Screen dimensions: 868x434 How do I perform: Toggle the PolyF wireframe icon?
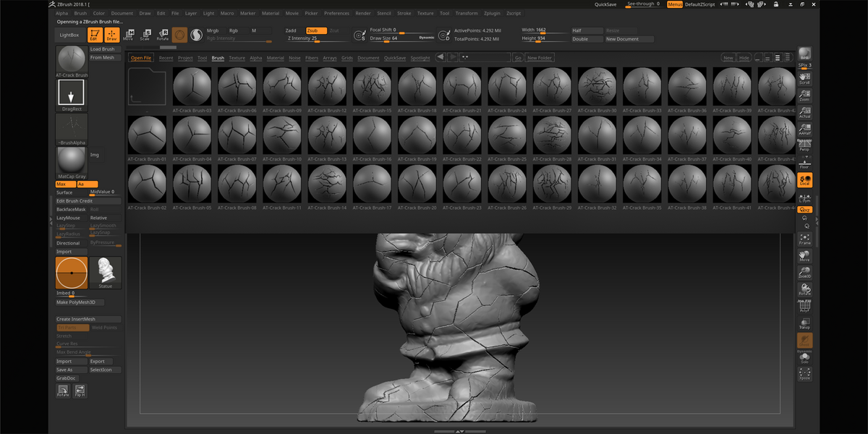[x=804, y=306]
